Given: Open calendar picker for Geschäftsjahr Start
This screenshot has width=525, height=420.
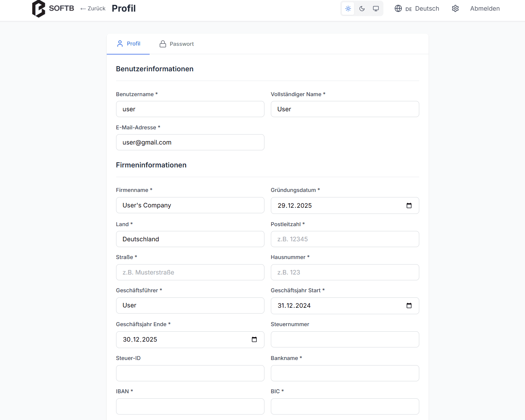Looking at the screenshot, I should (x=409, y=306).
